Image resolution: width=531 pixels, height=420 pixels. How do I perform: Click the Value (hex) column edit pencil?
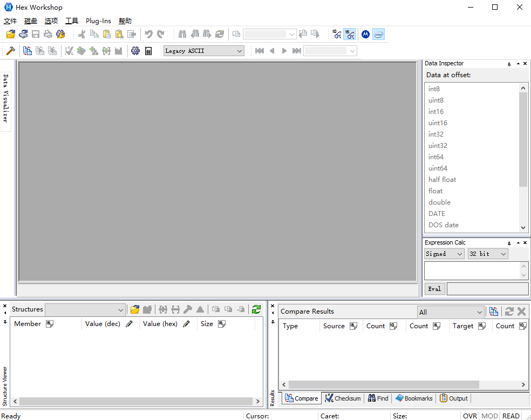click(186, 324)
